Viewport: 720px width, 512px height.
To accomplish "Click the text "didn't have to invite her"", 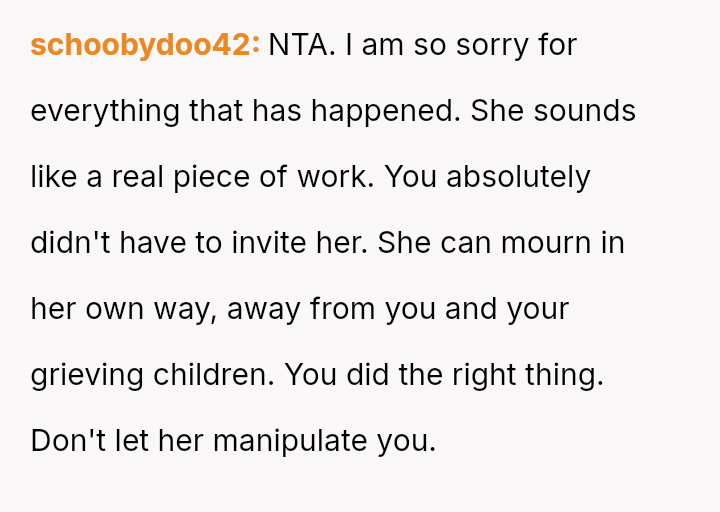I will tap(199, 243).
